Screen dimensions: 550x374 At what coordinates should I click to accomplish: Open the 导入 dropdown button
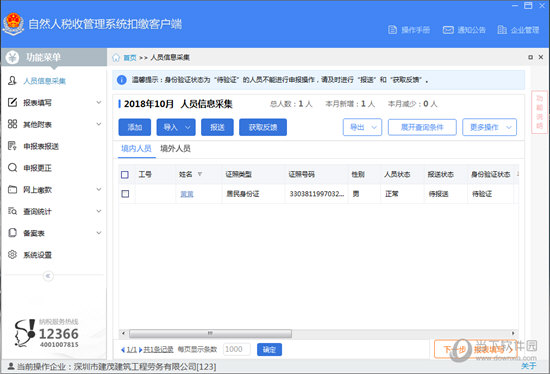pos(176,127)
